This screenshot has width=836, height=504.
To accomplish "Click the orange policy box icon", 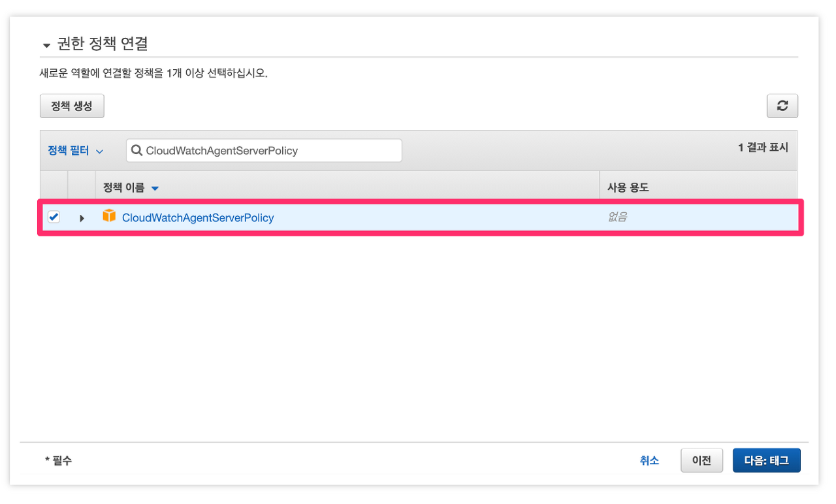I will tap(109, 216).
